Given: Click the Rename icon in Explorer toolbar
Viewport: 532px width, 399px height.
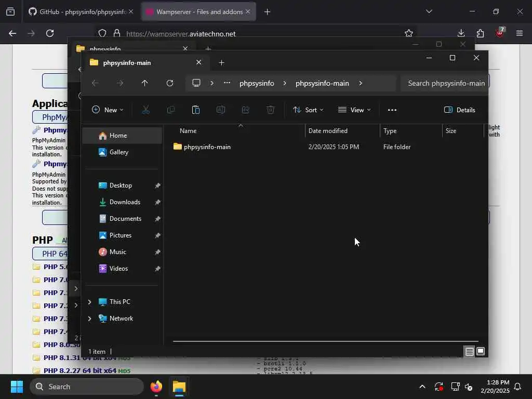Looking at the screenshot, I should tap(220, 110).
